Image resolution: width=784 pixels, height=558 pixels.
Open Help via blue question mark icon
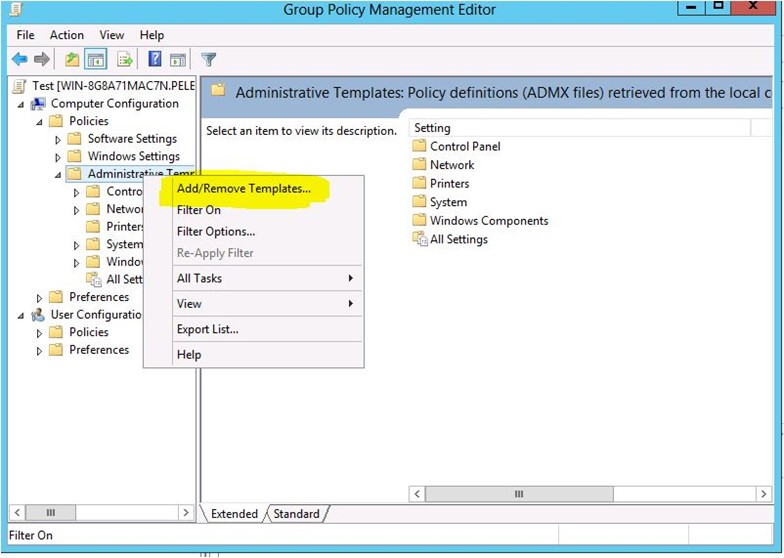tap(155, 60)
